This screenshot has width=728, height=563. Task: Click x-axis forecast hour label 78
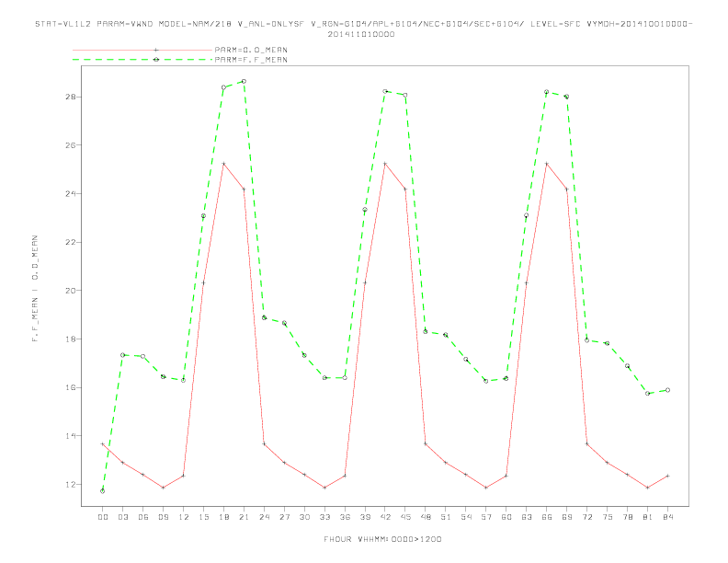pos(627,517)
